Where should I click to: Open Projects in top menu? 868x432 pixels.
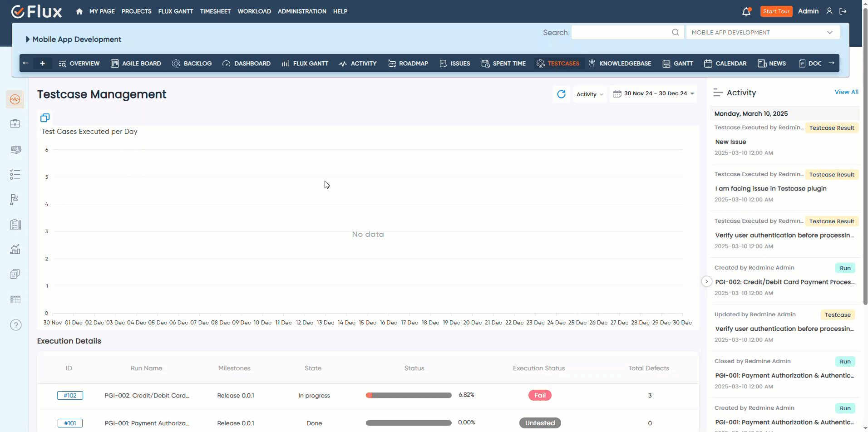click(x=137, y=11)
